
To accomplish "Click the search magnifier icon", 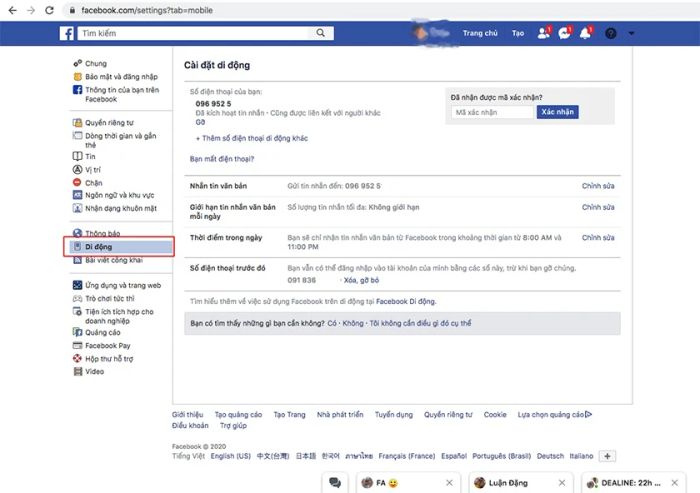I will [x=321, y=33].
